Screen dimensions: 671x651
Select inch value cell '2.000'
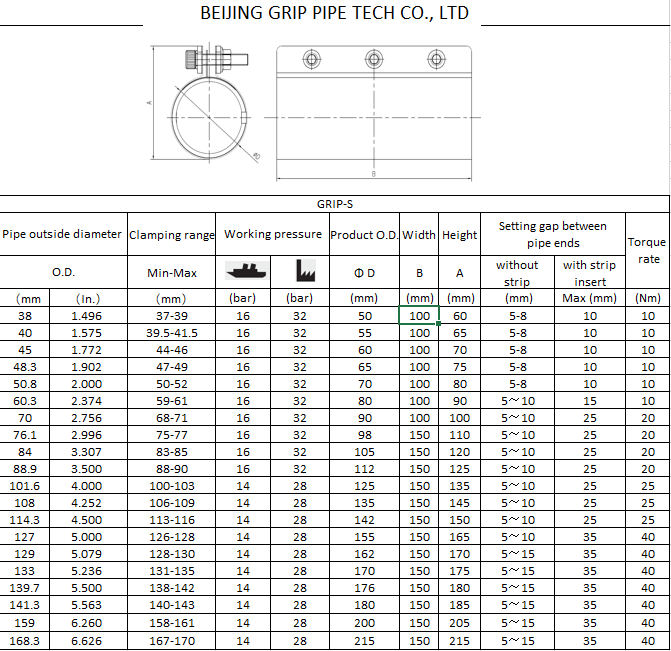[x=88, y=383]
